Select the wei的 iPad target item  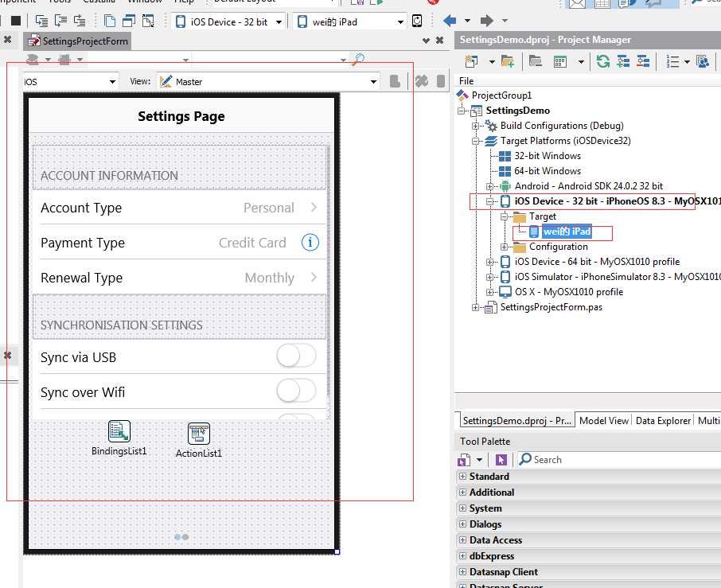pyautogui.click(x=567, y=232)
